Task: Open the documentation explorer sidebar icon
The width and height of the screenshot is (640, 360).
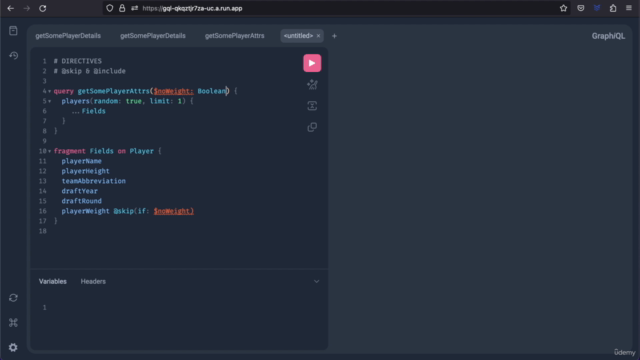Action: pyautogui.click(x=13, y=31)
